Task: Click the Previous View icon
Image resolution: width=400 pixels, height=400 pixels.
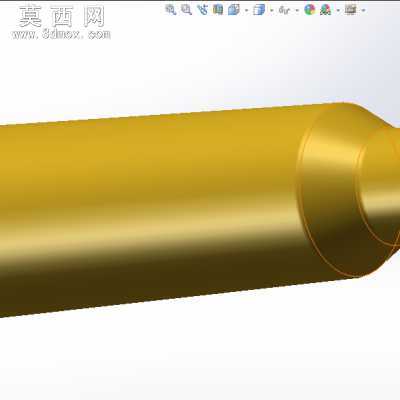Action: [202, 9]
